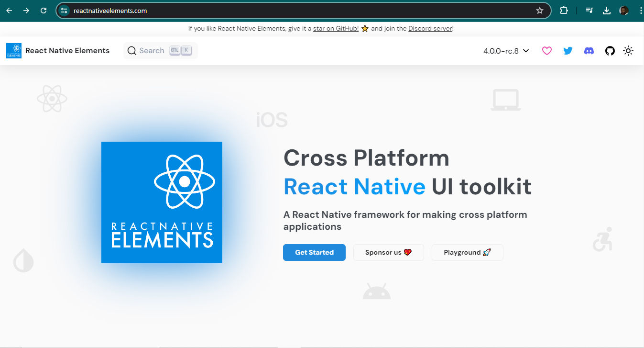Click the Sponsor us button
Viewport: 644px width, 348px height.
[388, 252]
